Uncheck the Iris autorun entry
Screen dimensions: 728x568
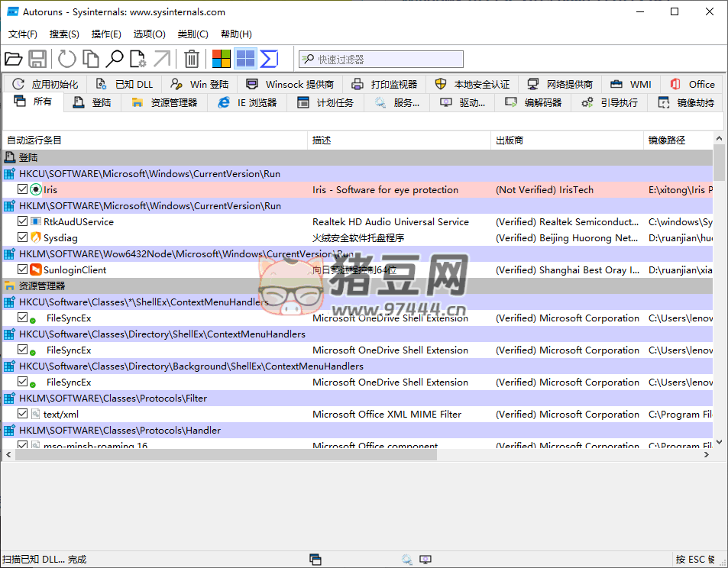pos(23,189)
